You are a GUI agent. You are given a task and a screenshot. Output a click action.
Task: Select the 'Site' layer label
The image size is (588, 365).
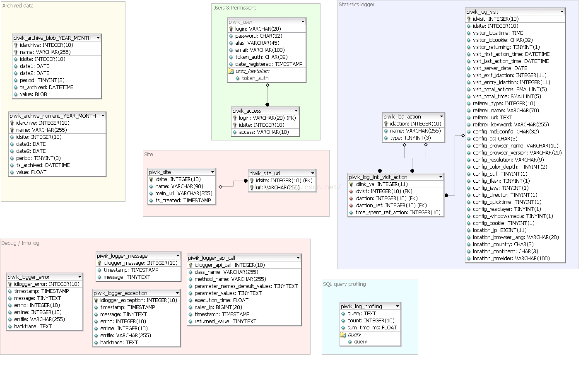point(149,155)
